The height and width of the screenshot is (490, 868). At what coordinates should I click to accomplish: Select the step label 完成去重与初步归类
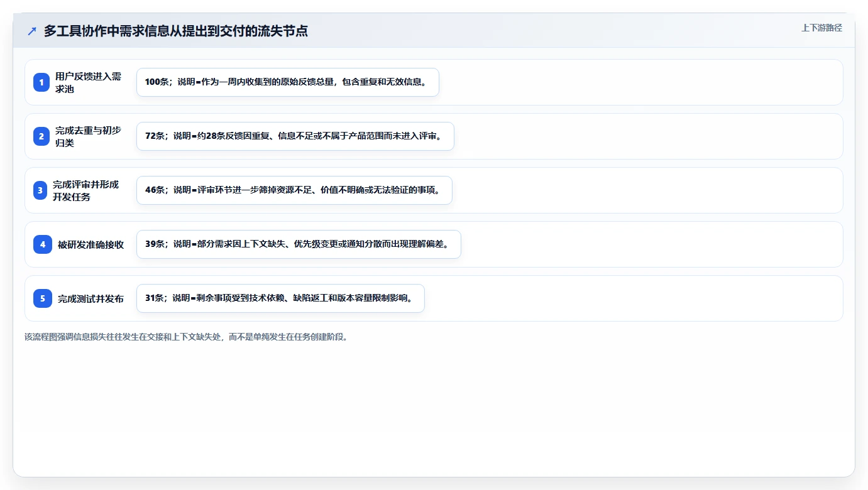pos(89,136)
